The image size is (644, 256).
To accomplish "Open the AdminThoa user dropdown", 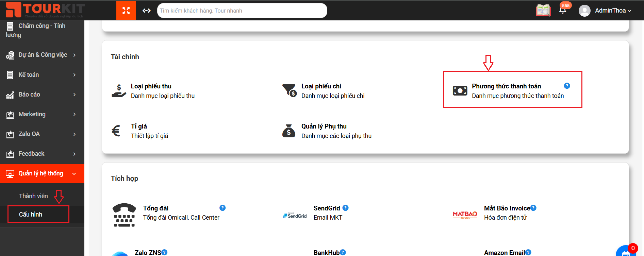I will [605, 11].
